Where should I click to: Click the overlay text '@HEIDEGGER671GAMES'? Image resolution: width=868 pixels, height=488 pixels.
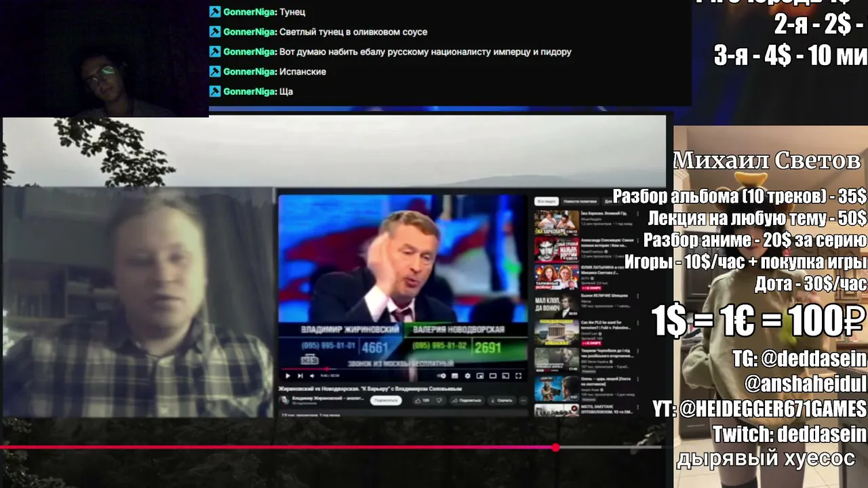pyautogui.click(x=772, y=409)
